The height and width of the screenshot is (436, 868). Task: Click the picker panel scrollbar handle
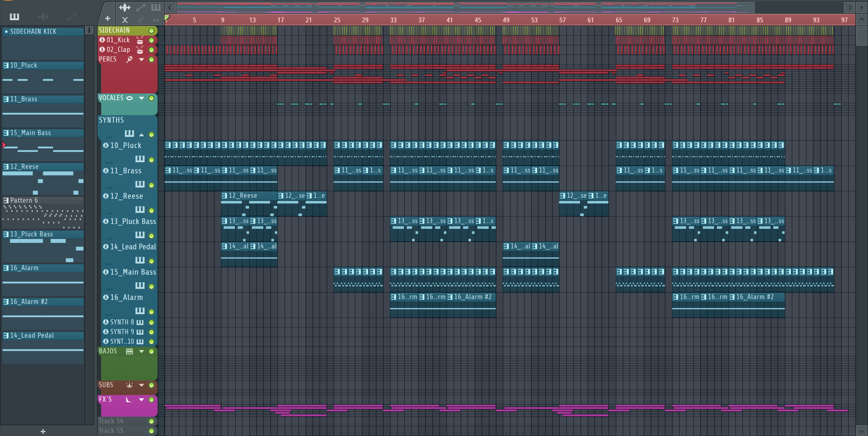point(89,30)
